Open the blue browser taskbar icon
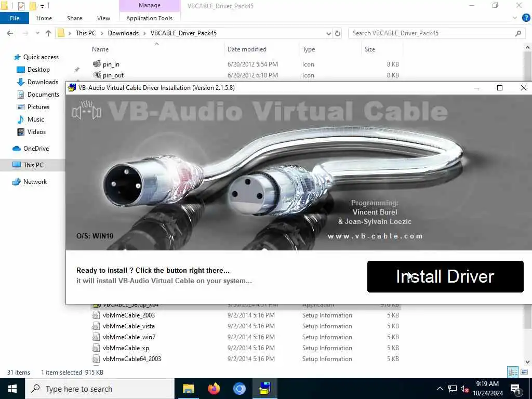This screenshot has width=532, height=399. click(x=239, y=389)
